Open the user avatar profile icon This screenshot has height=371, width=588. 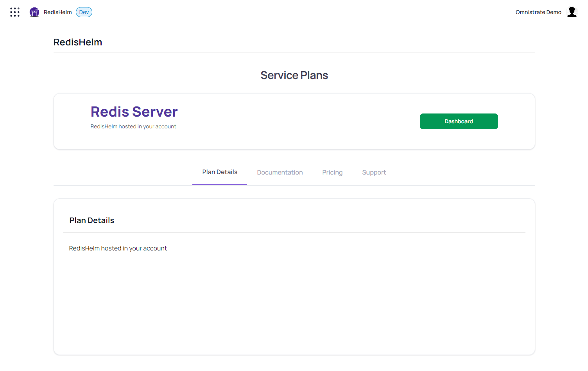point(572,12)
